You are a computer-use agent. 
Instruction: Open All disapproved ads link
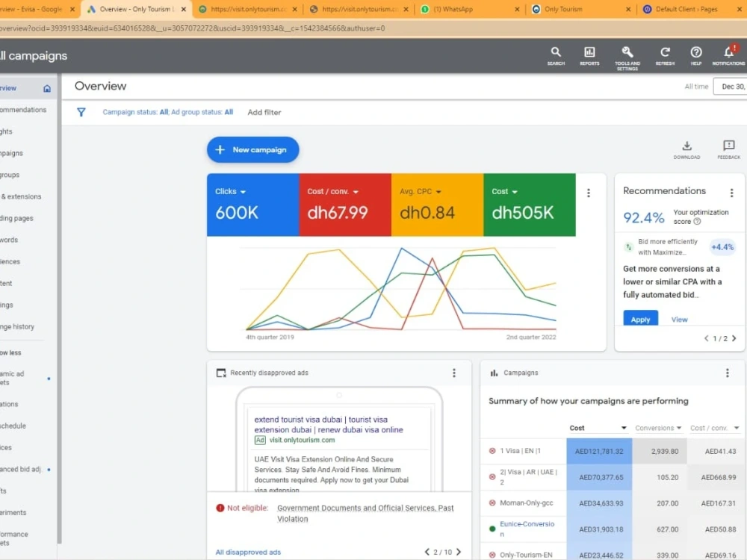pyautogui.click(x=248, y=552)
